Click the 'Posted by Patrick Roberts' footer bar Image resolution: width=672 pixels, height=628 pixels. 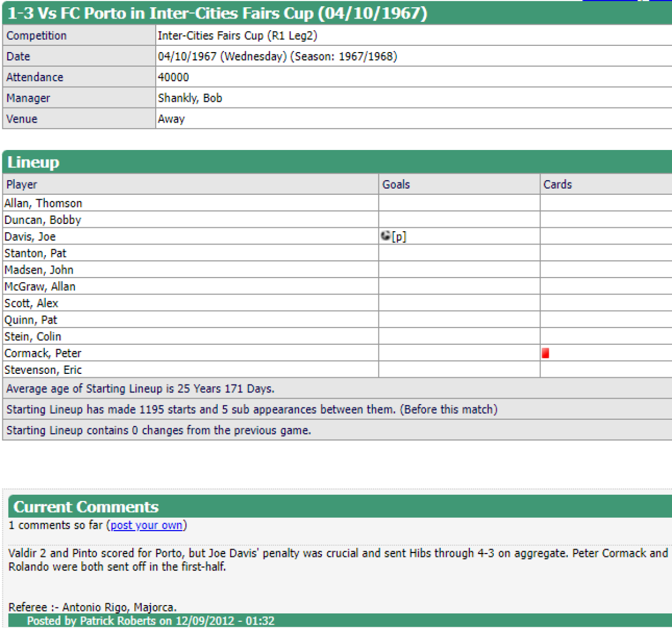151,621
